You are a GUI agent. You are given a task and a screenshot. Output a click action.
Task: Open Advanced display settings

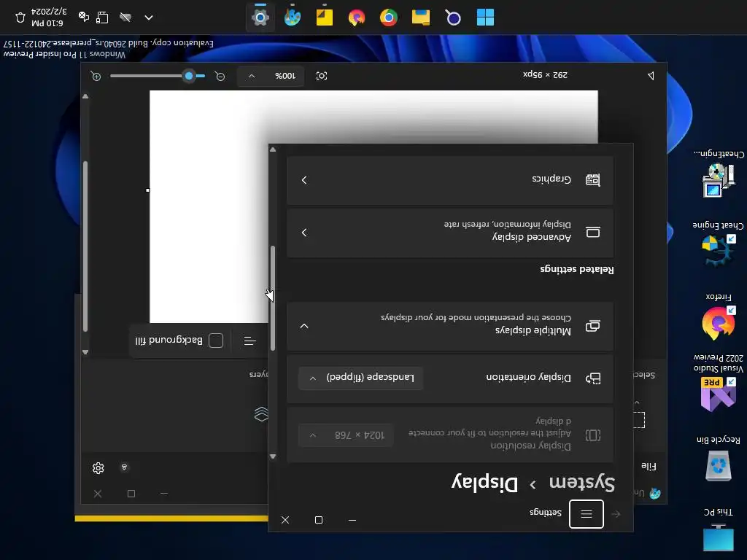449,233
